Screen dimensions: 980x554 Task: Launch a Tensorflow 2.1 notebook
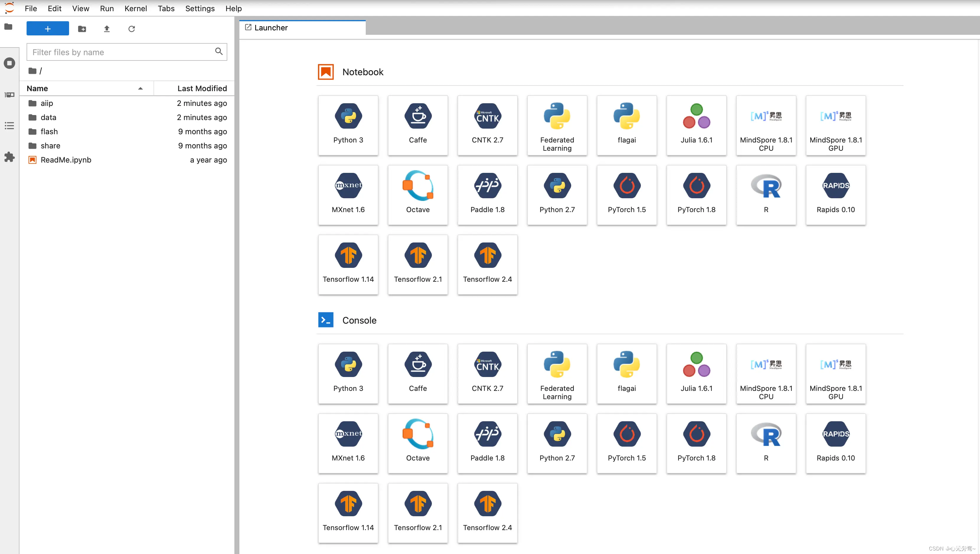[418, 264]
